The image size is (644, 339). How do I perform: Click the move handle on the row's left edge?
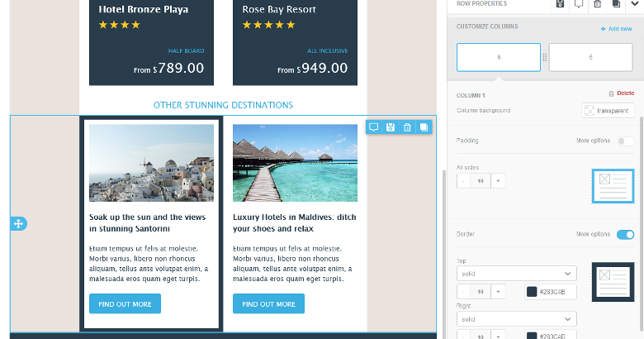[x=18, y=223]
